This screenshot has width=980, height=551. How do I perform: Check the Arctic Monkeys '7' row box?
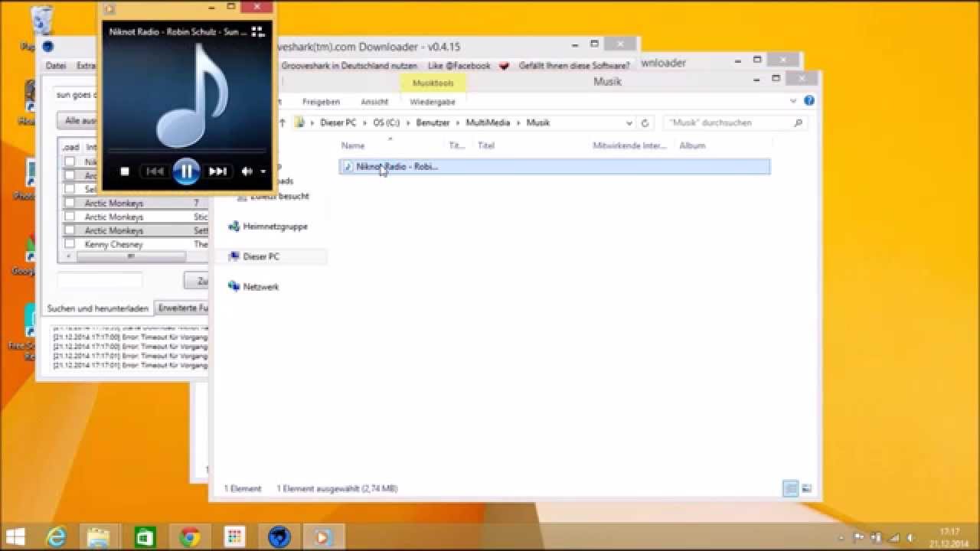70,203
